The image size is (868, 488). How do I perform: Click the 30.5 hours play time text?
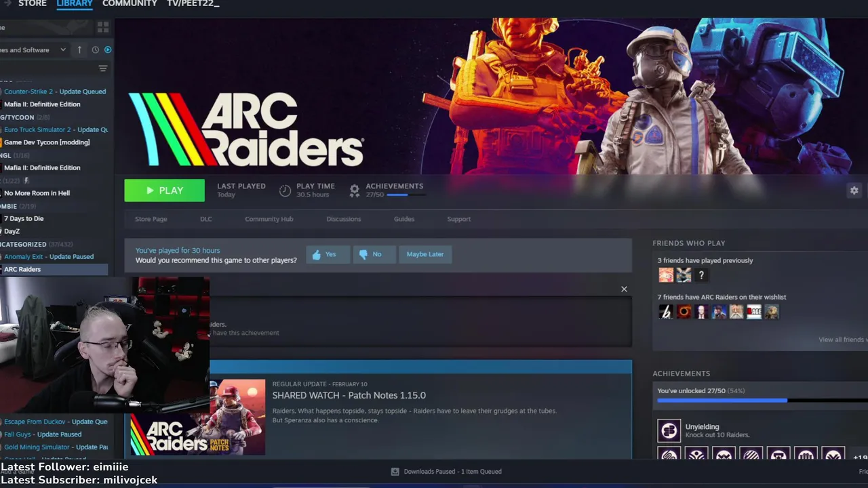coord(313,195)
